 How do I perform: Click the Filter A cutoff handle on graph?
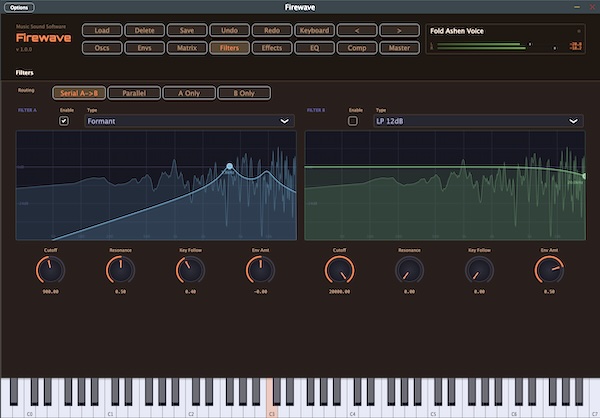(x=230, y=166)
